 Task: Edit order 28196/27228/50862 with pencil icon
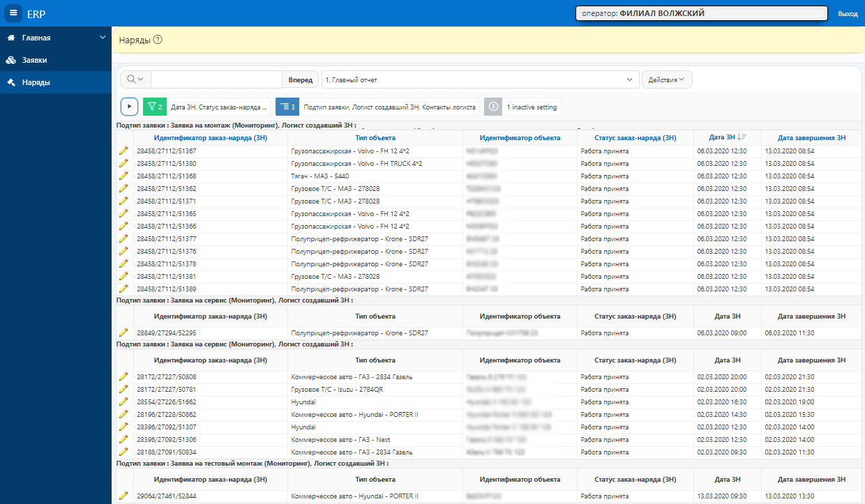(123, 414)
